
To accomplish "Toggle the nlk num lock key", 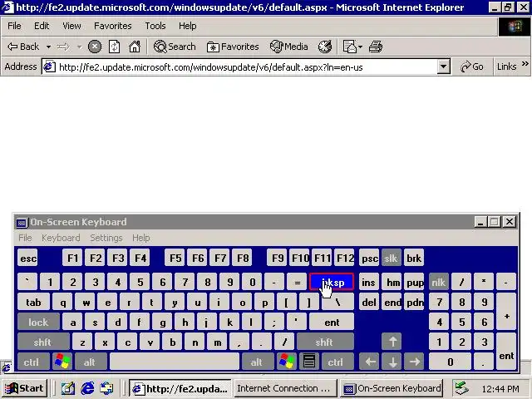I will (x=438, y=282).
